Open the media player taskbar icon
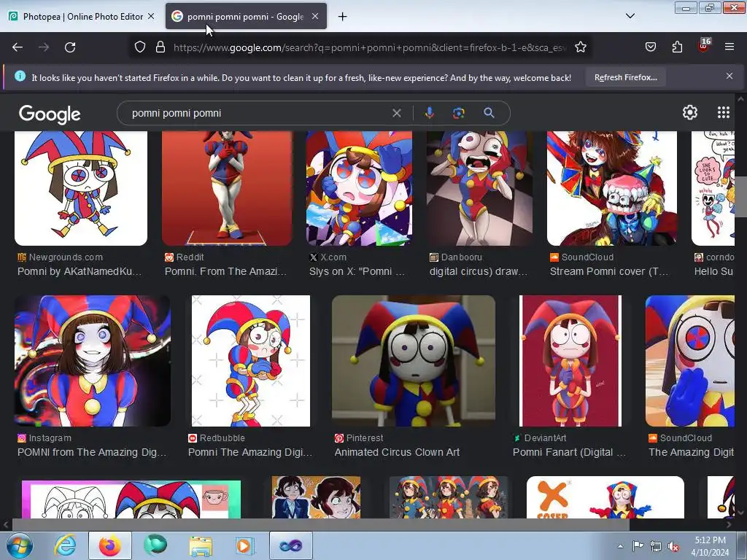The width and height of the screenshot is (747, 560). 245,545
